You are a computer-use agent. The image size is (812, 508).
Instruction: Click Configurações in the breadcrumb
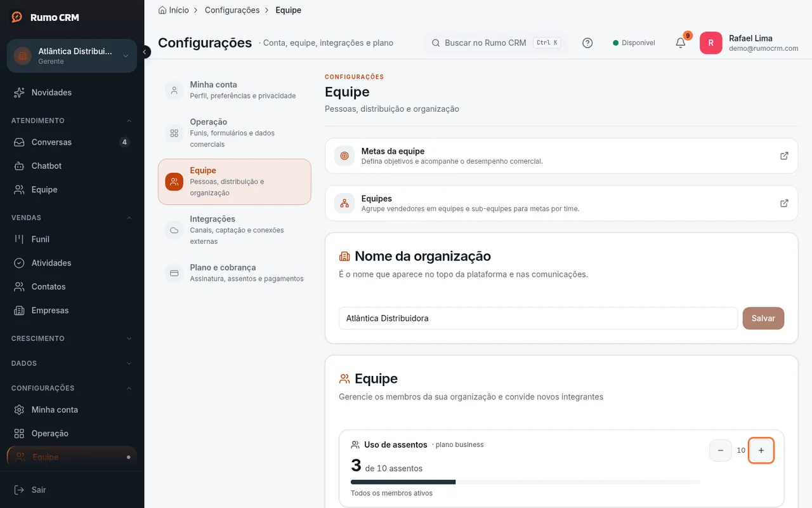(x=232, y=10)
